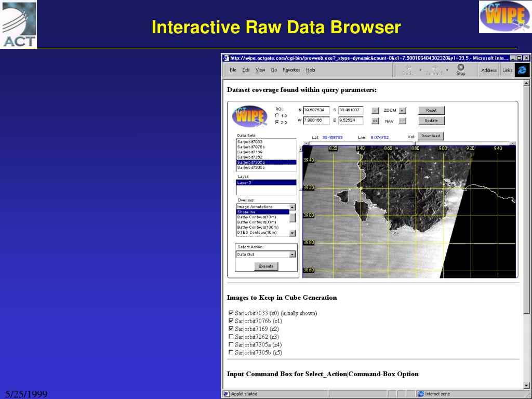Open the File menu
The image size is (532, 399).
click(233, 70)
